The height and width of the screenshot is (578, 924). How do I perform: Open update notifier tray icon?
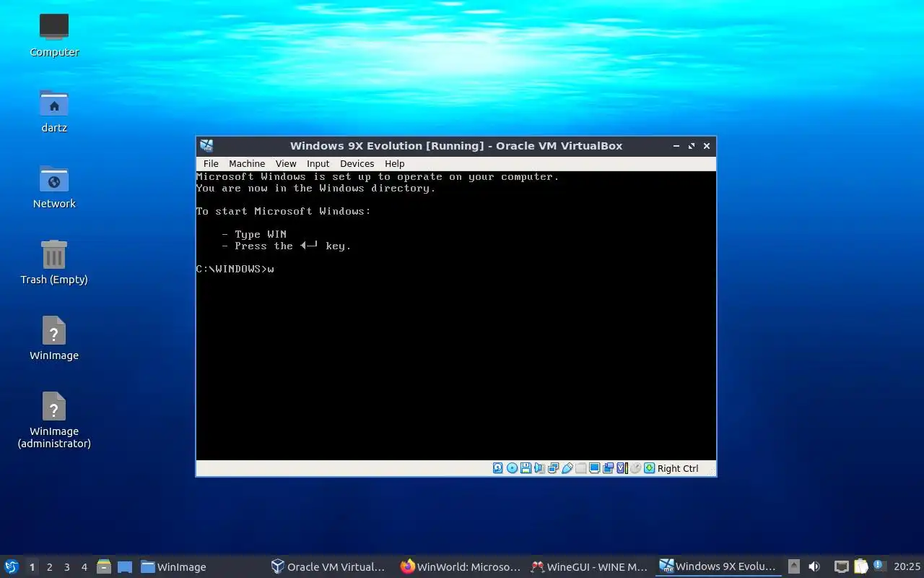point(879,566)
